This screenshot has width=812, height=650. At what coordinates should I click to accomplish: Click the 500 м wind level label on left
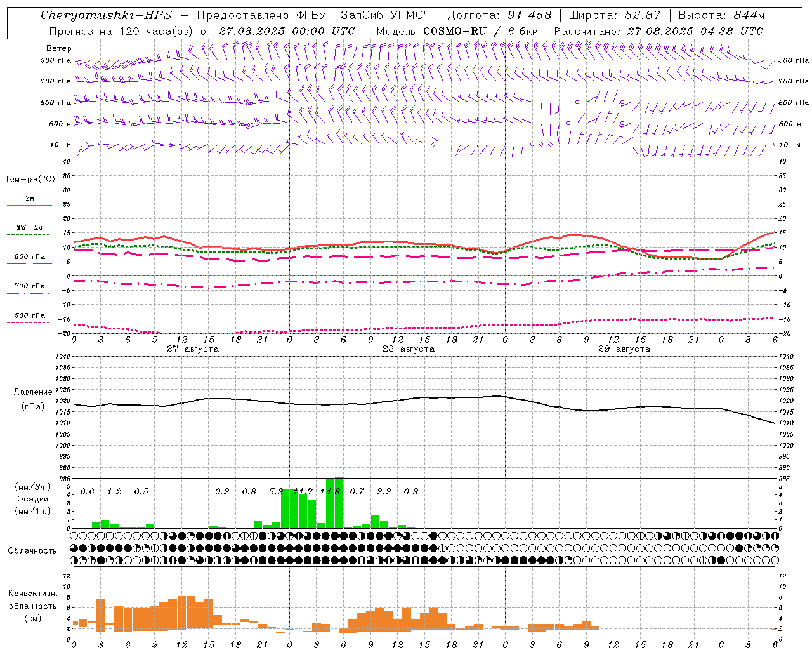click(60, 124)
